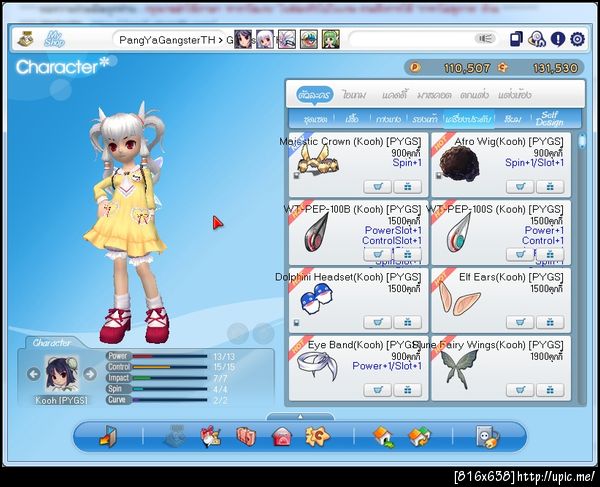Click the item list scrollbar handle
600x487 pixels.
click(x=582, y=140)
